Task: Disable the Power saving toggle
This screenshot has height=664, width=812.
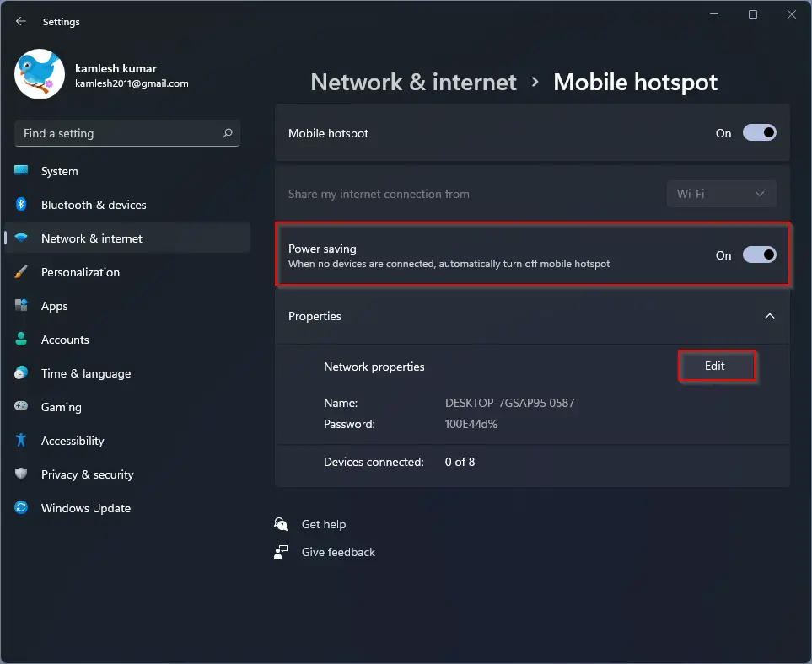Action: pos(759,255)
